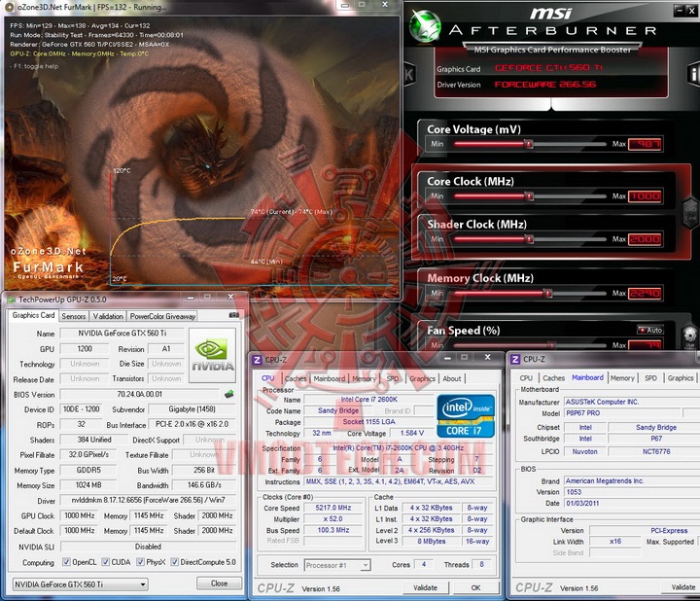Viewport: 700px width, 601px height.
Task: Click the MSI Afterburner dragon logo
Action: 425,25
